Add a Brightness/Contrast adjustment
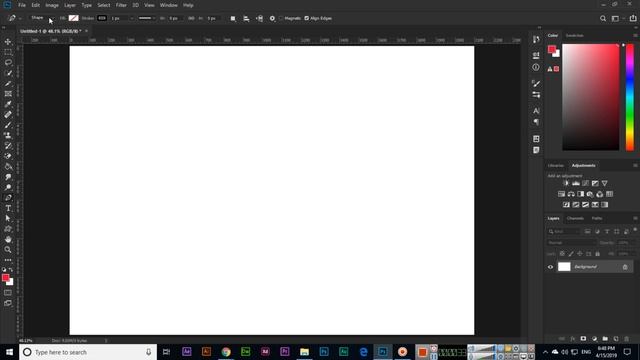The height and width of the screenshot is (360, 640). tap(566, 183)
